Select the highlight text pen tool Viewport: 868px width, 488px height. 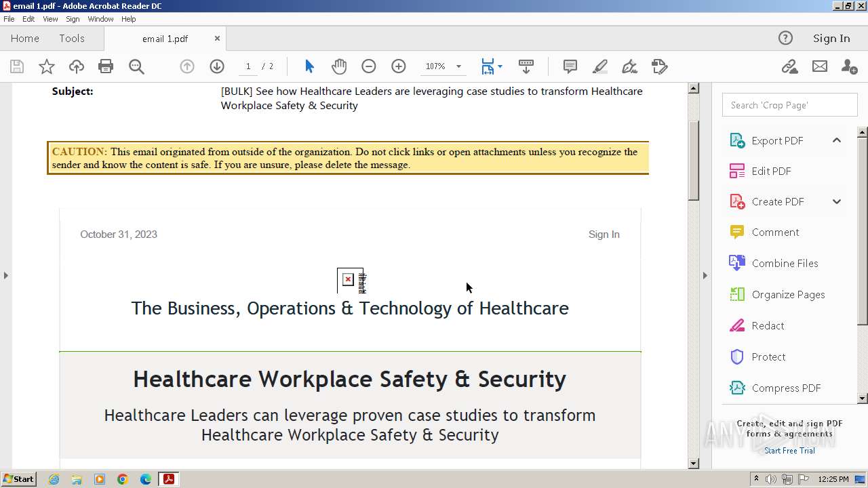[x=600, y=66]
